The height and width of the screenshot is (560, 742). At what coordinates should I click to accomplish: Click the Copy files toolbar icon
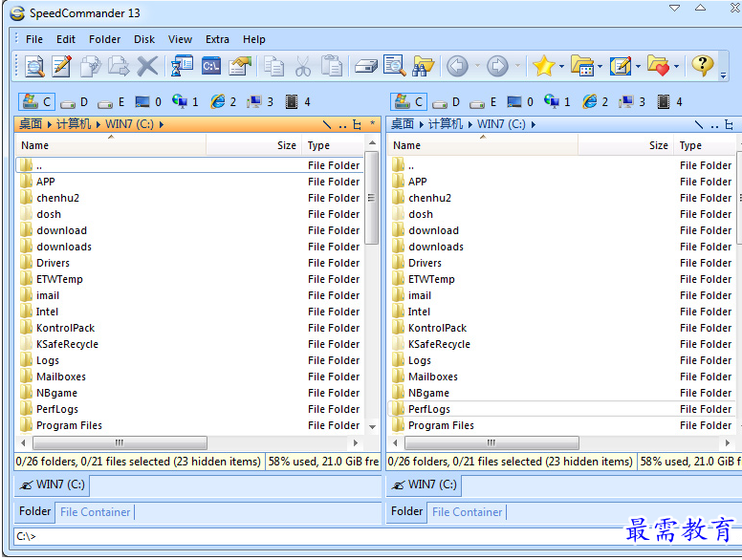pos(91,66)
